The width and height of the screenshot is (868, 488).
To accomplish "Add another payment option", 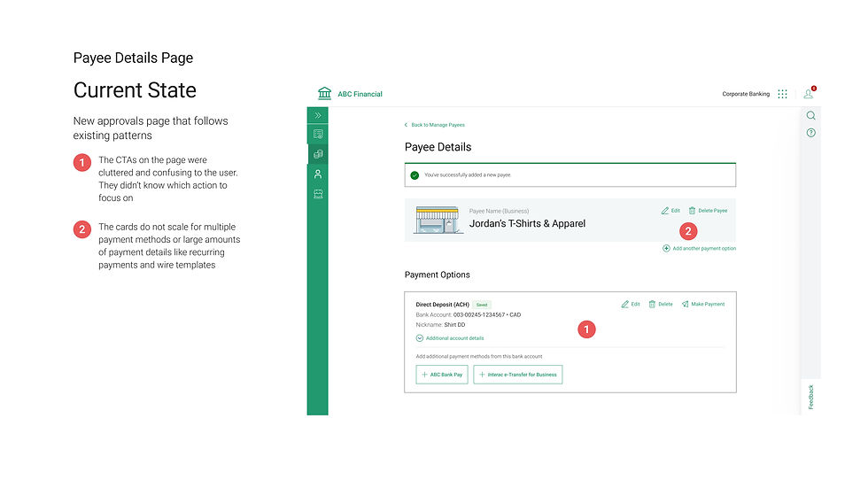I will click(x=699, y=248).
